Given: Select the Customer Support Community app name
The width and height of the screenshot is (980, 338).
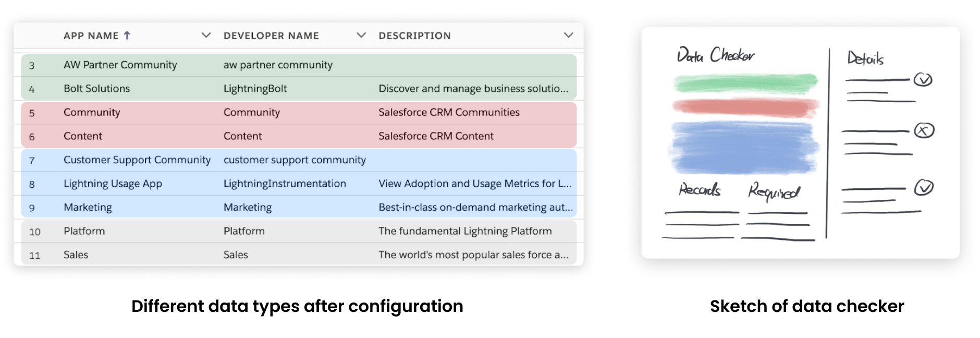Looking at the screenshot, I should tap(137, 160).
